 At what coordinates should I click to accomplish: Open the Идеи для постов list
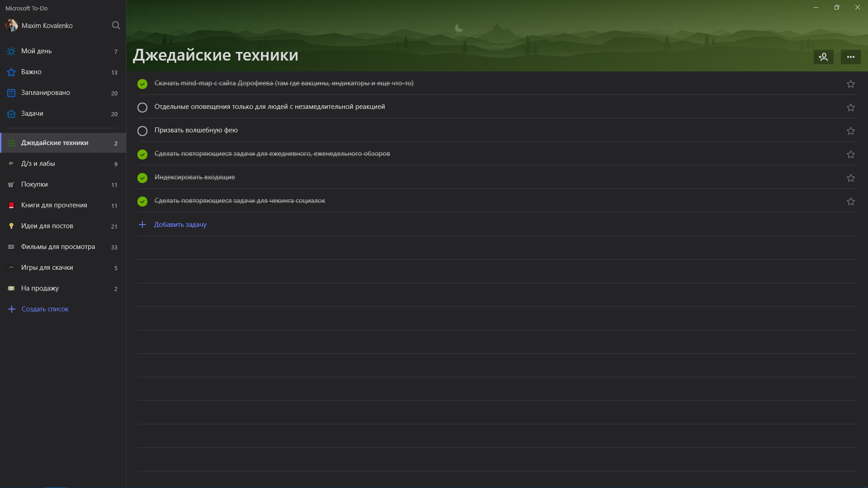coord(63,226)
